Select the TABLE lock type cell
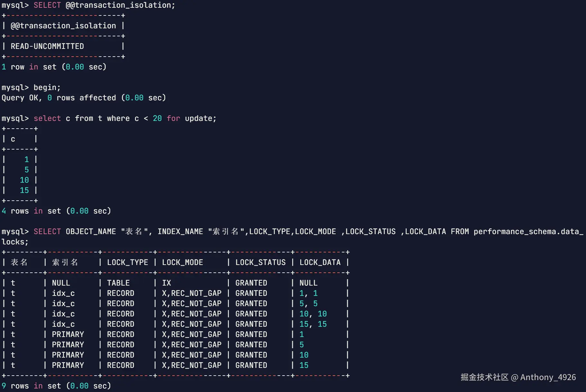 [118, 283]
